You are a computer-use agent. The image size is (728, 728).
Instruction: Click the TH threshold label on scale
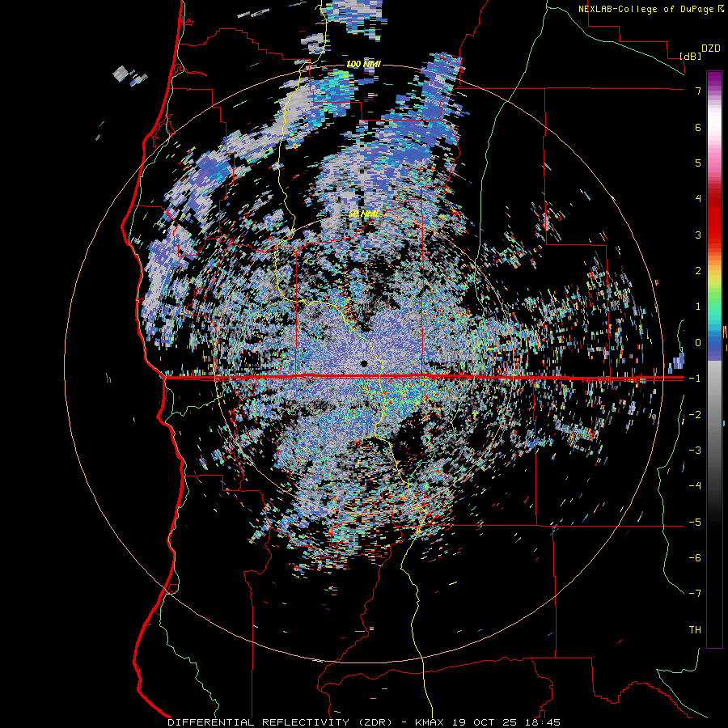point(695,630)
